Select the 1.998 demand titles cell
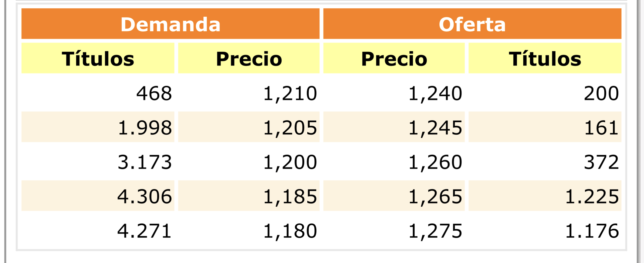Screen dimensions: 644x263 click(x=98, y=127)
